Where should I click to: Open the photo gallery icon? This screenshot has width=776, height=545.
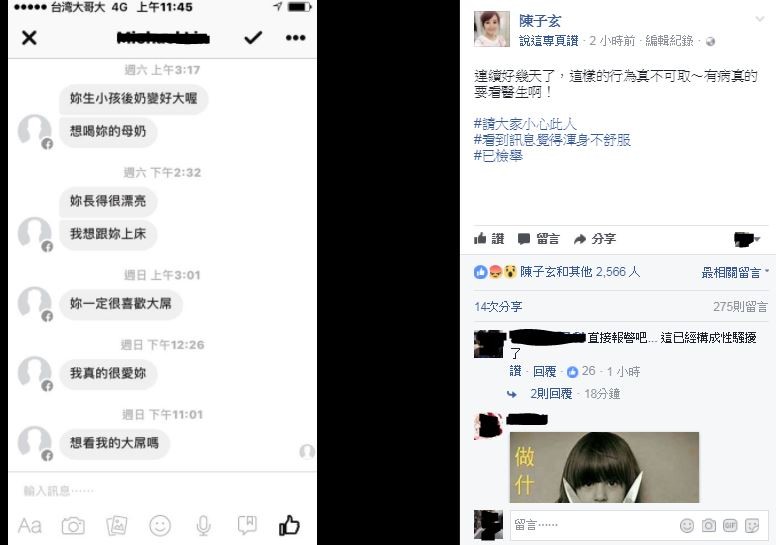[117, 526]
